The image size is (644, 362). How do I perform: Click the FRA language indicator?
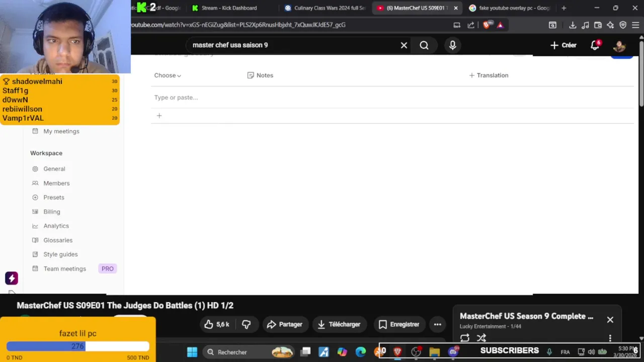click(565, 352)
